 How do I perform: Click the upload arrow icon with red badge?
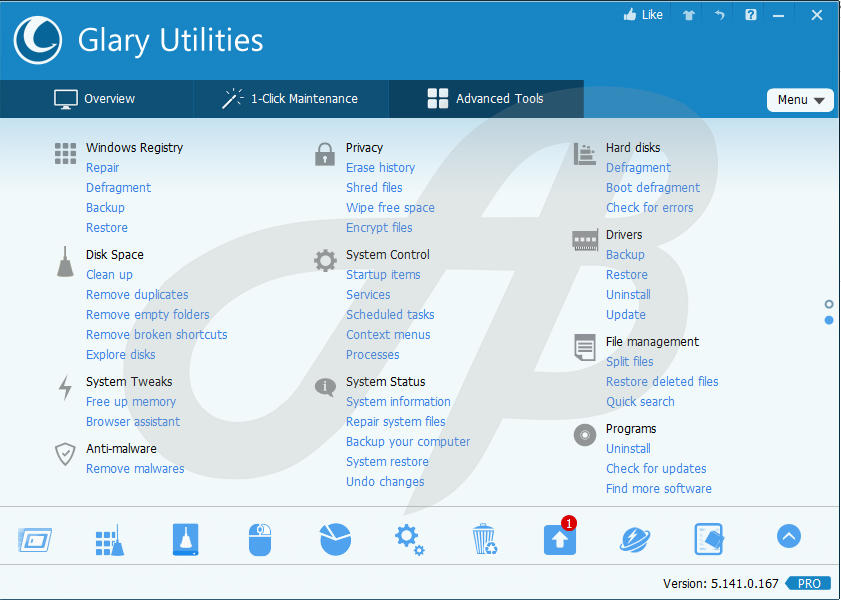(x=560, y=537)
